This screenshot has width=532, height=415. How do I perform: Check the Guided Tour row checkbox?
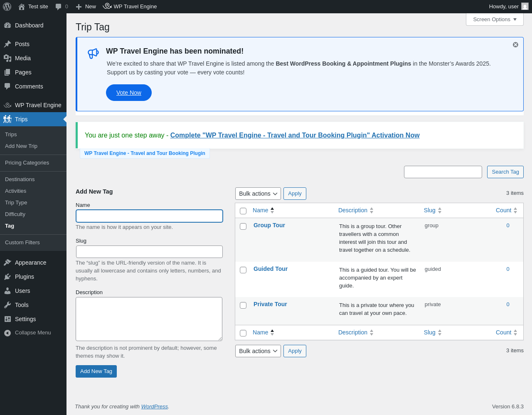[x=243, y=270]
